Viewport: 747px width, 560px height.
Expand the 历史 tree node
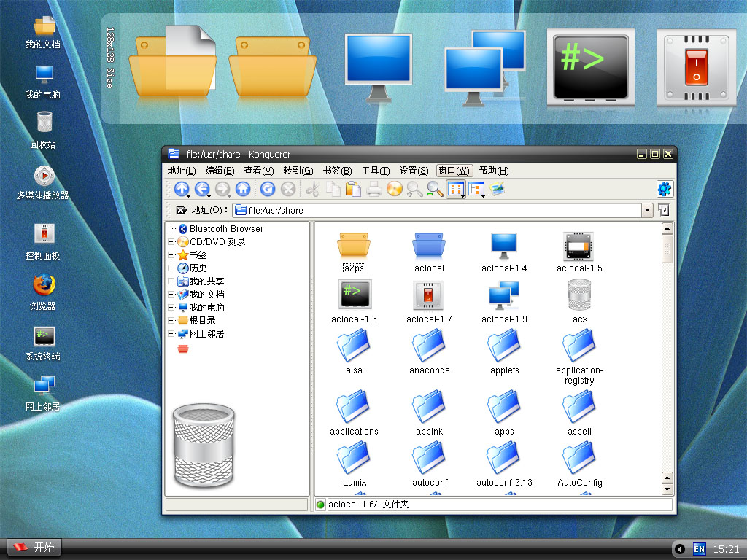(171, 268)
